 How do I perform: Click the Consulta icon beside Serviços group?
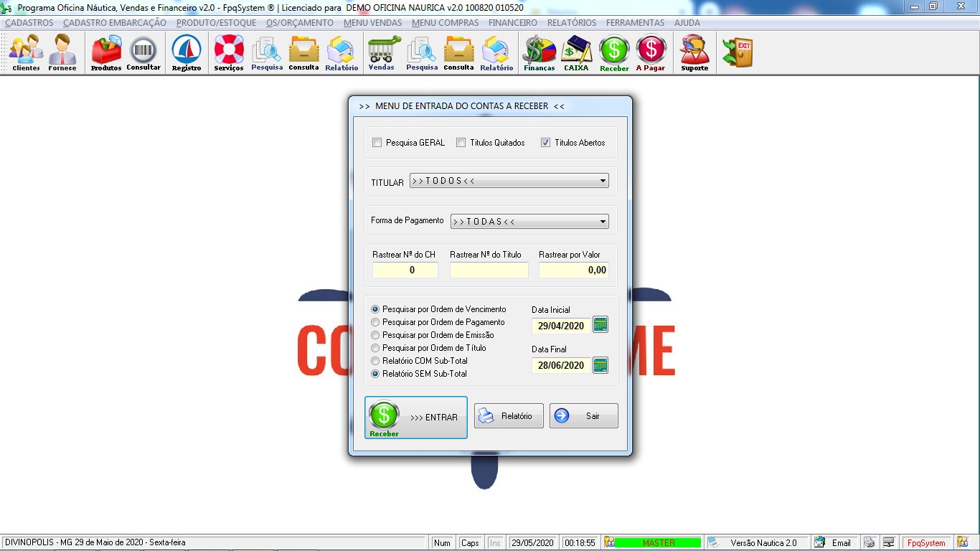point(303,53)
